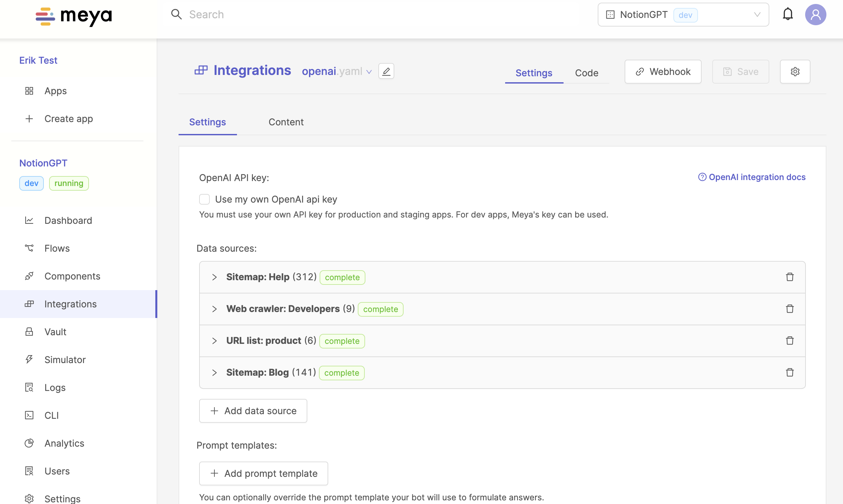Open the NotionGPT app selector dropdown
Image resolution: width=843 pixels, height=504 pixels.
coord(683,15)
